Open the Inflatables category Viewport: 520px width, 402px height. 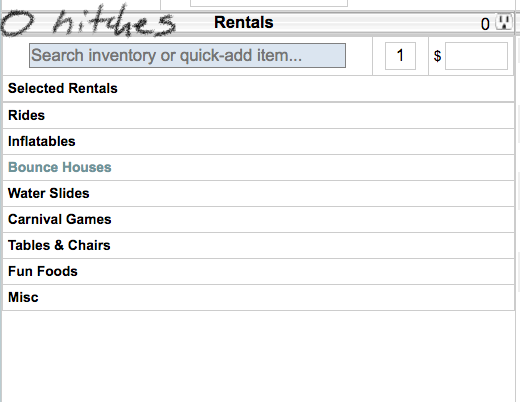click(258, 141)
